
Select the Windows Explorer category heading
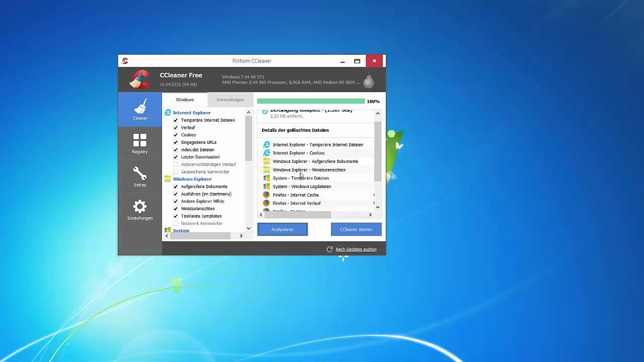pyautogui.click(x=192, y=179)
